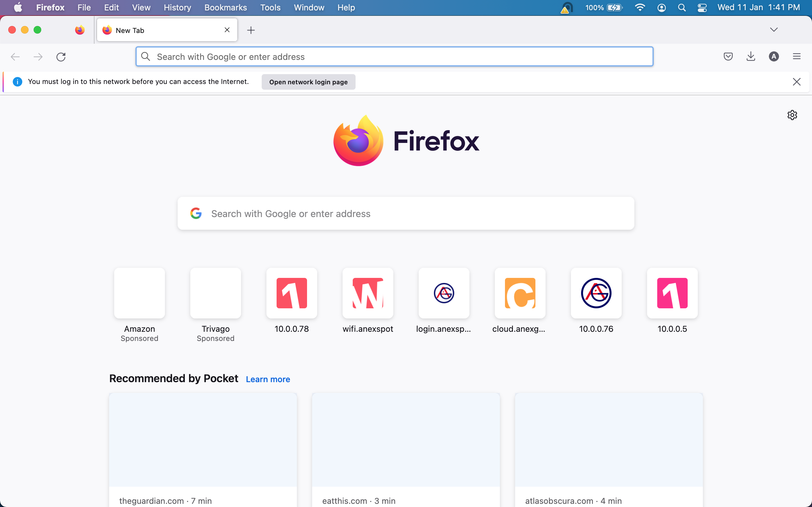This screenshot has height=507, width=812.
Task: Click the reload page icon
Action: (61, 57)
